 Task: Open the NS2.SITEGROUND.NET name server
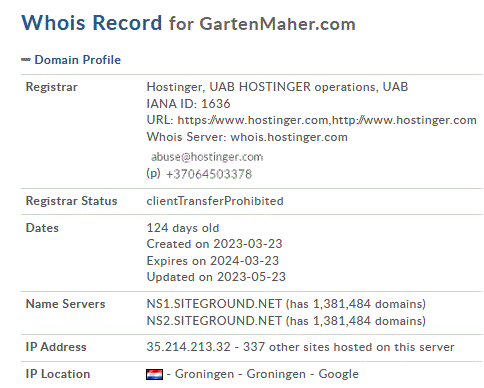tap(214, 321)
